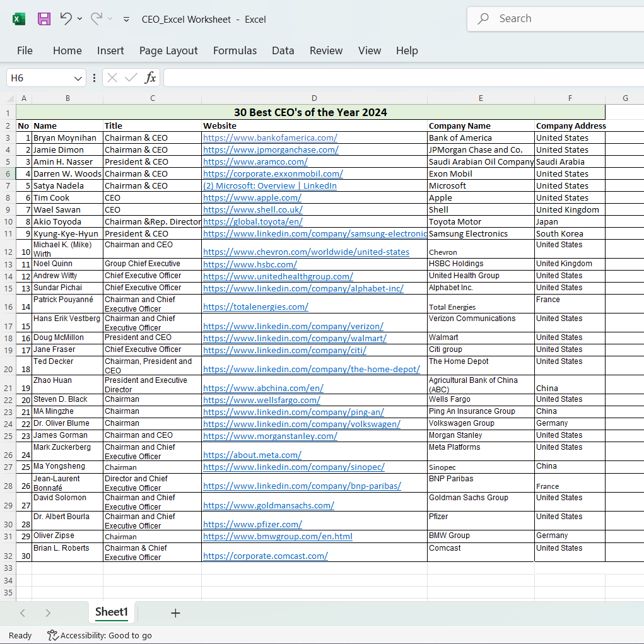This screenshot has height=644, width=644.
Task: Open the Review tab
Action: point(326,50)
